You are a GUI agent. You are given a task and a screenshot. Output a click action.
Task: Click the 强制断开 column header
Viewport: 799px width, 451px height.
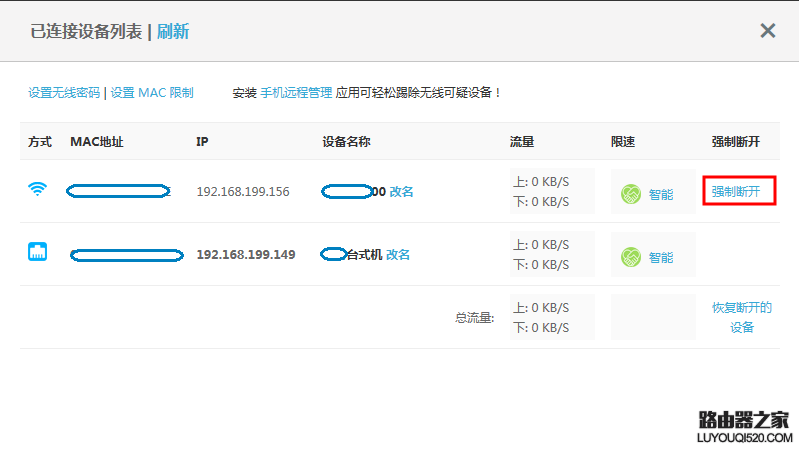(x=736, y=142)
